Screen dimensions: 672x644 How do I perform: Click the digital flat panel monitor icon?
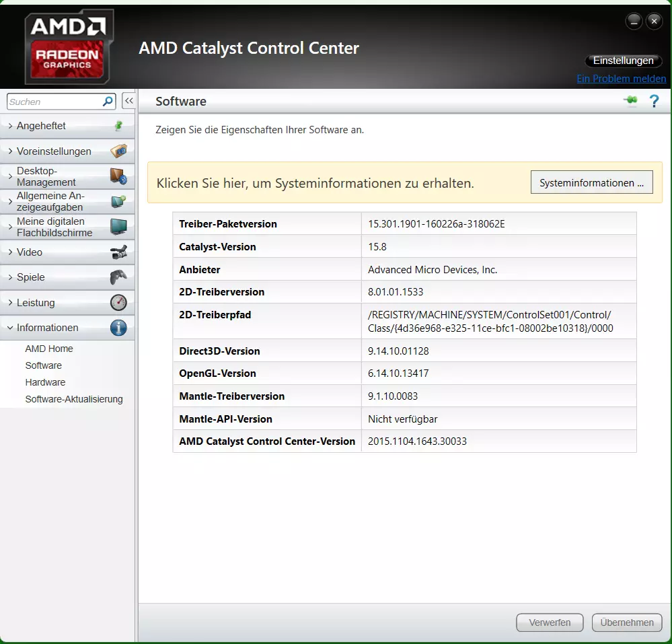118,226
